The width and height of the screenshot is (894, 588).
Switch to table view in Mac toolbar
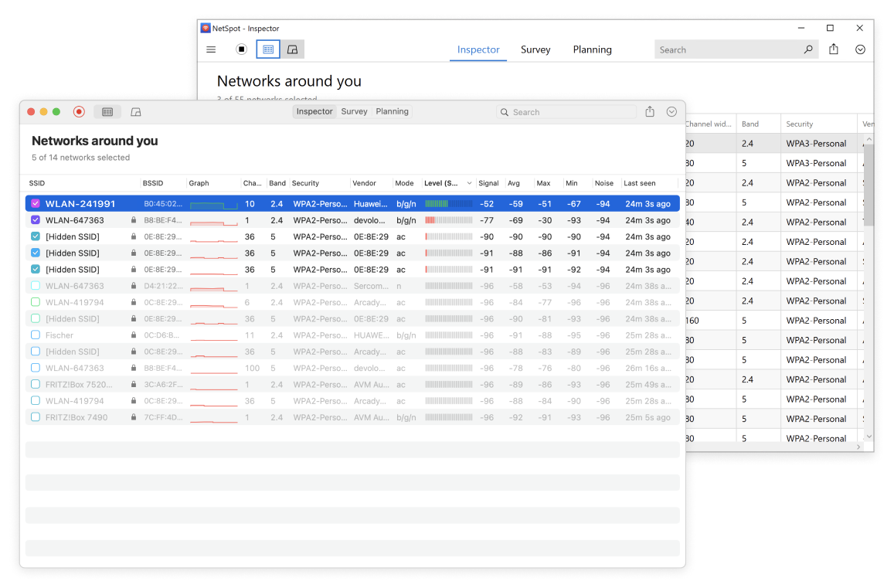click(107, 112)
